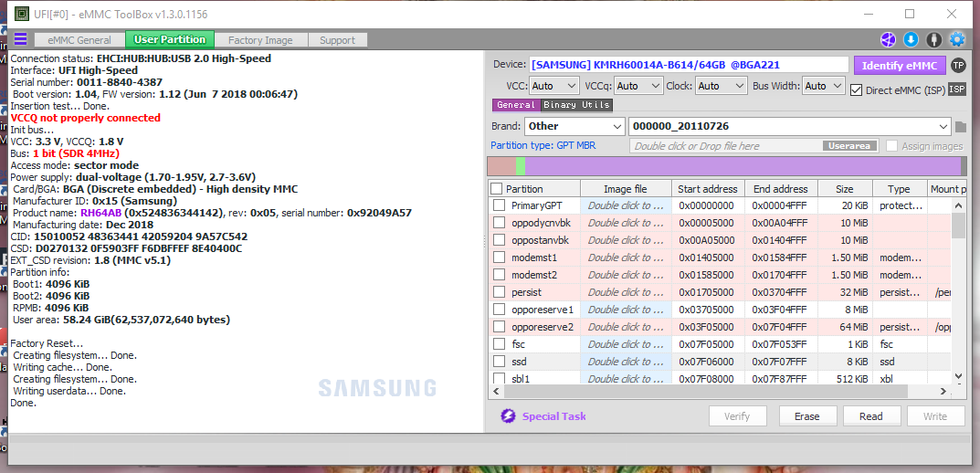This screenshot has width=980, height=473.
Task: Check the opporeserve2 partition checkbox
Action: 499,327
